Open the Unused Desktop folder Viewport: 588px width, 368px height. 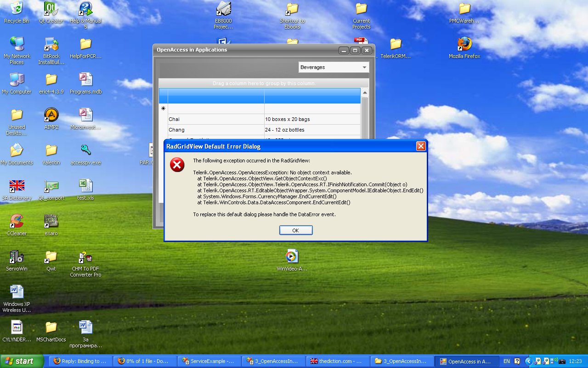[x=17, y=121]
